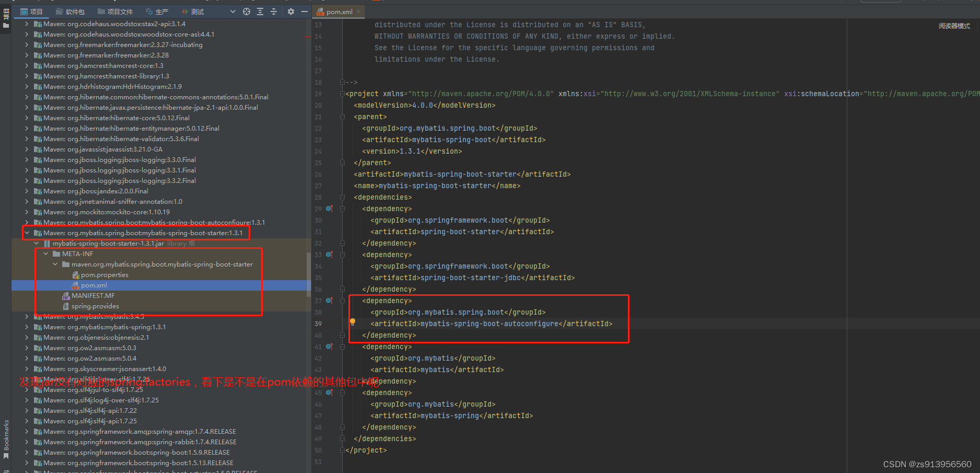Click the mybatis-spring-boot-starter-1.3.1.jar archive icon

pos(47,244)
